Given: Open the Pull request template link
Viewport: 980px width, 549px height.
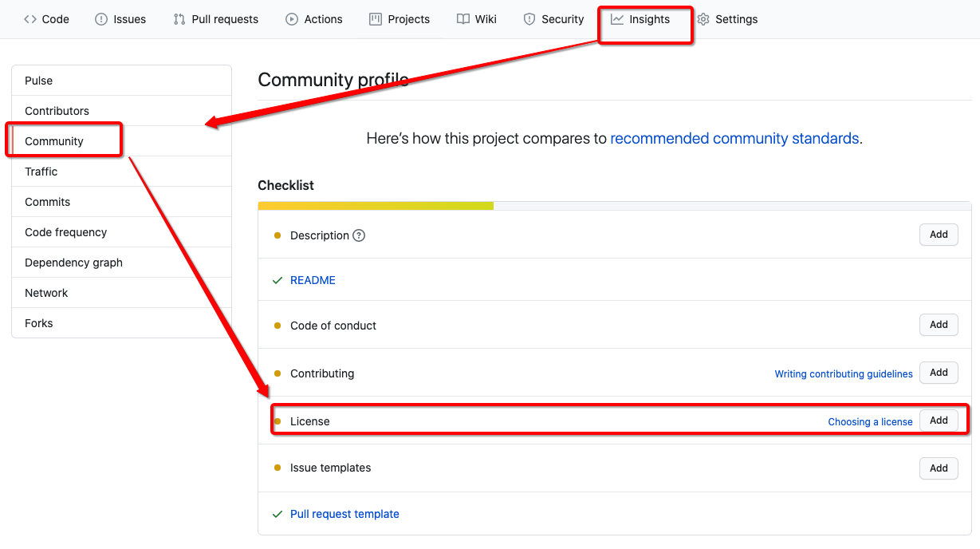Looking at the screenshot, I should click(x=344, y=514).
